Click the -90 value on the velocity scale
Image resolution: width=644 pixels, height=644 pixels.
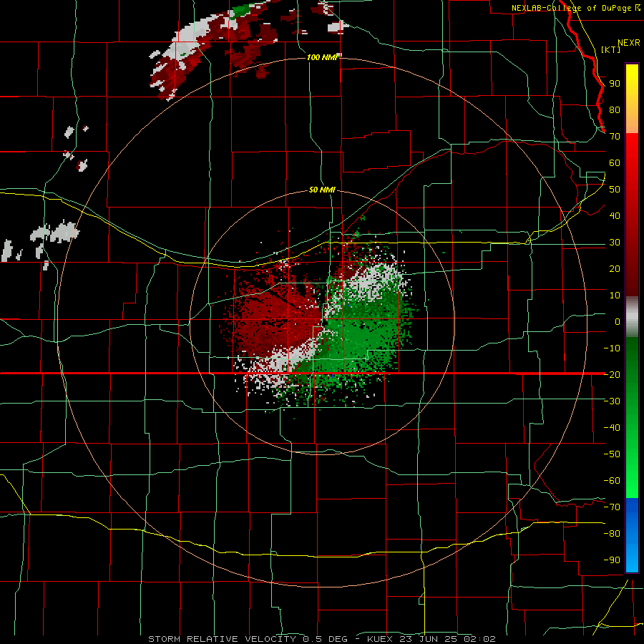612,560
